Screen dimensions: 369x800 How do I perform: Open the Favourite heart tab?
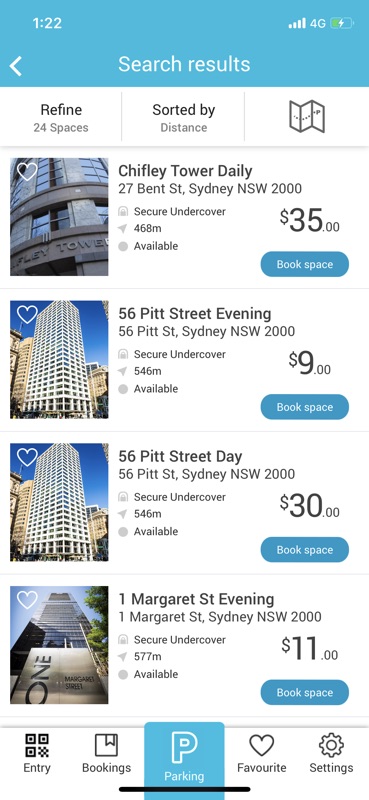(261, 754)
